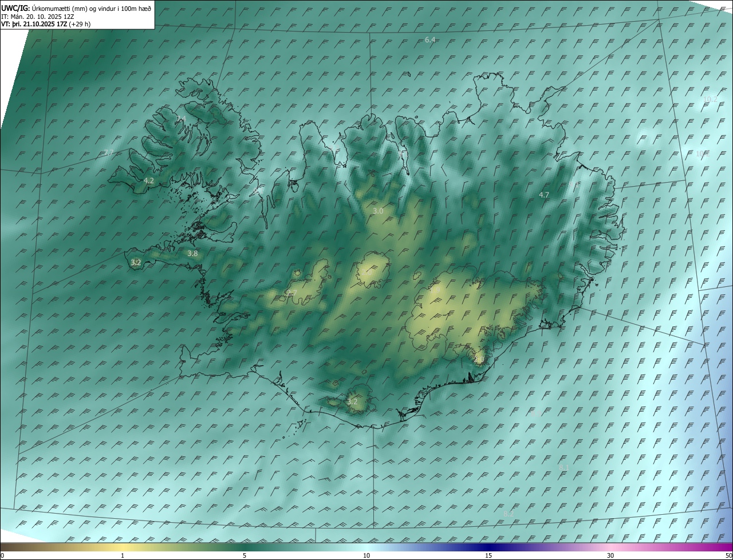The image size is (733, 560).
Task: Click the 50 tick on the color scale
Action: click(728, 555)
